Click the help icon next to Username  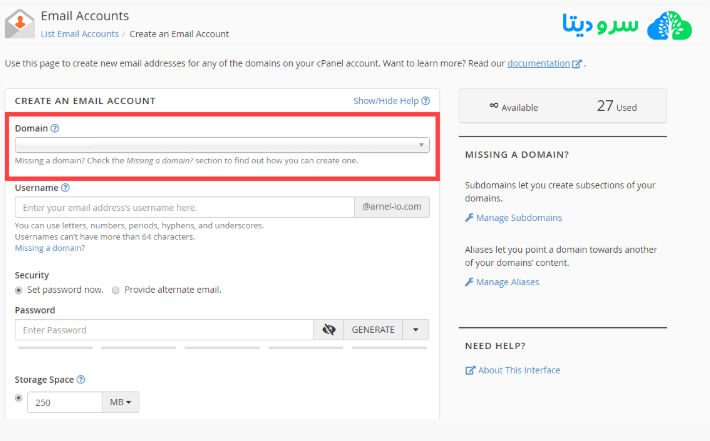[x=65, y=187]
